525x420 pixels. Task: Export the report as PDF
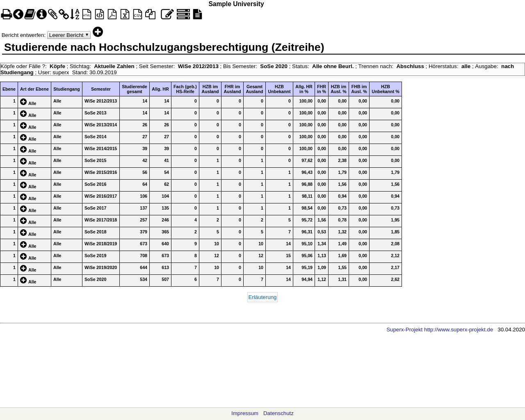112,14
